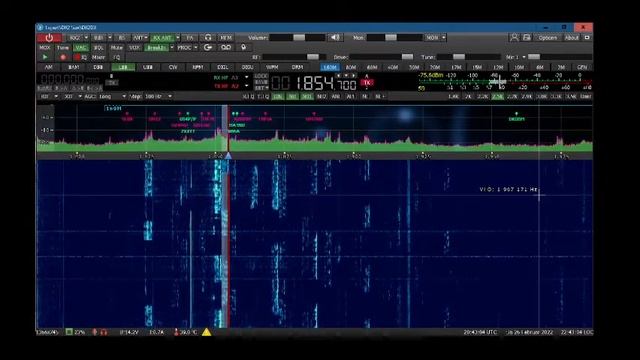The image size is (640, 360).
Task: Click the About button
Action: coord(572,38)
